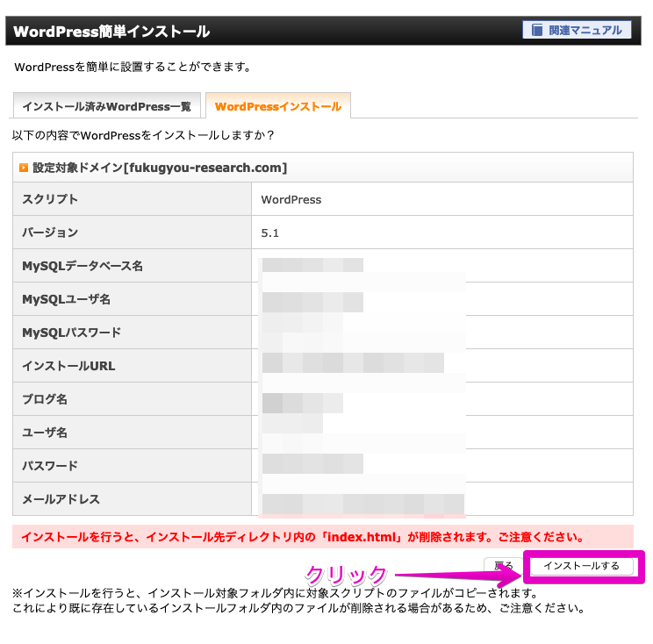Select the WordPressインストール tab
Viewport: 653px width, 644px height.
[277, 106]
